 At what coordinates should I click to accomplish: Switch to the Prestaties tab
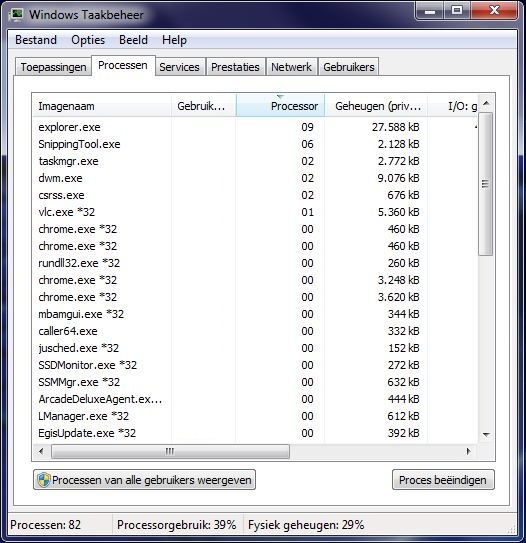(x=235, y=67)
